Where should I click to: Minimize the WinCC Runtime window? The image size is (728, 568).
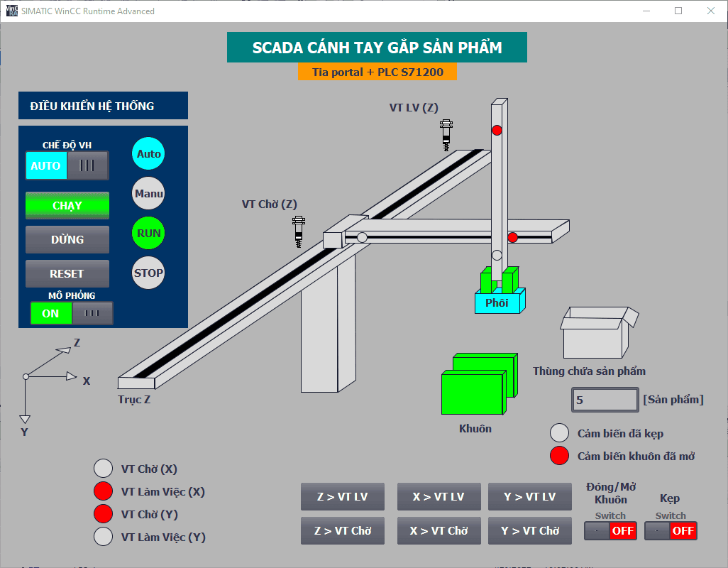click(646, 11)
